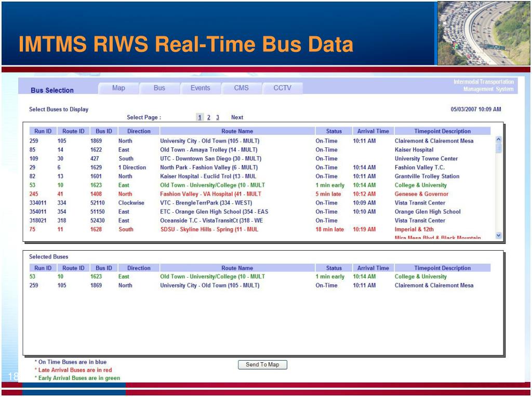Click Run ID 259 in the top table
Image resolution: width=532 pixels, height=397 pixels.
pos(34,141)
